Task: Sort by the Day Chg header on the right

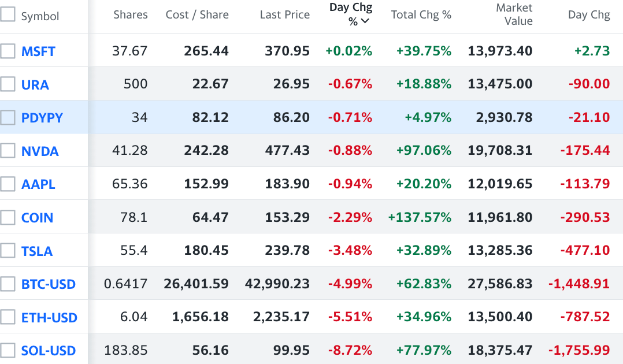Action: pyautogui.click(x=589, y=14)
